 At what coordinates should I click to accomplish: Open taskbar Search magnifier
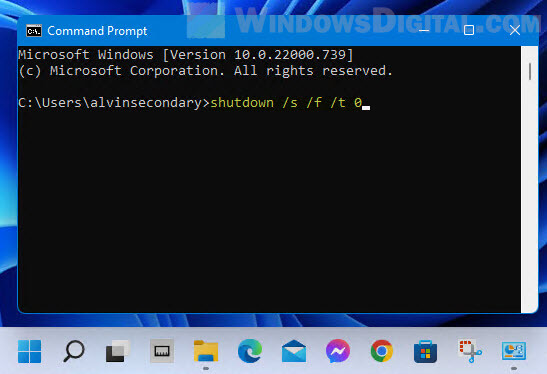click(x=74, y=351)
